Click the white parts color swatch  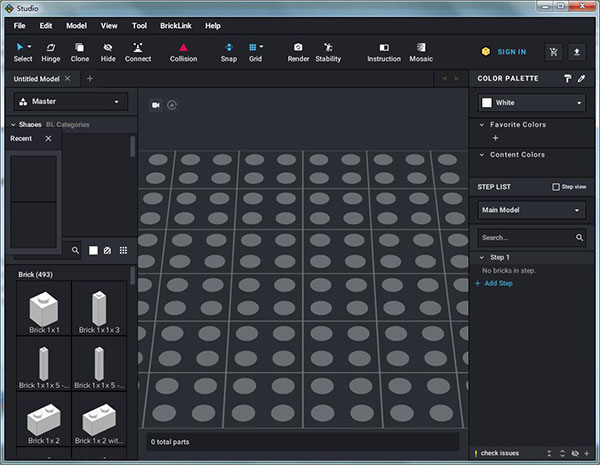[93, 250]
